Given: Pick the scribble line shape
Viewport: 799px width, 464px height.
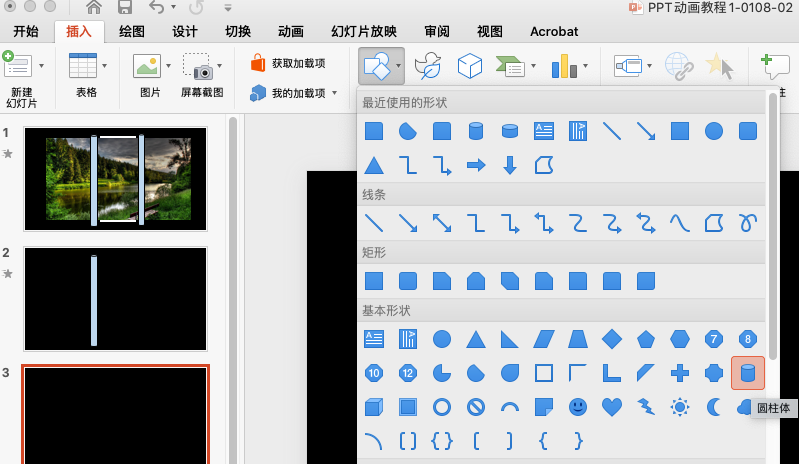Looking at the screenshot, I should pyautogui.click(x=748, y=223).
